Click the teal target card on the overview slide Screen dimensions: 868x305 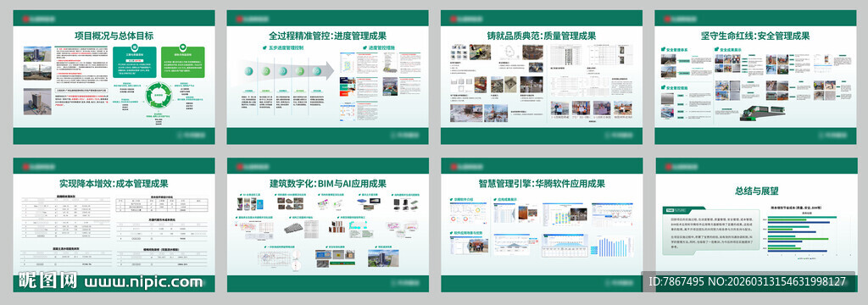tap(135, 62)
